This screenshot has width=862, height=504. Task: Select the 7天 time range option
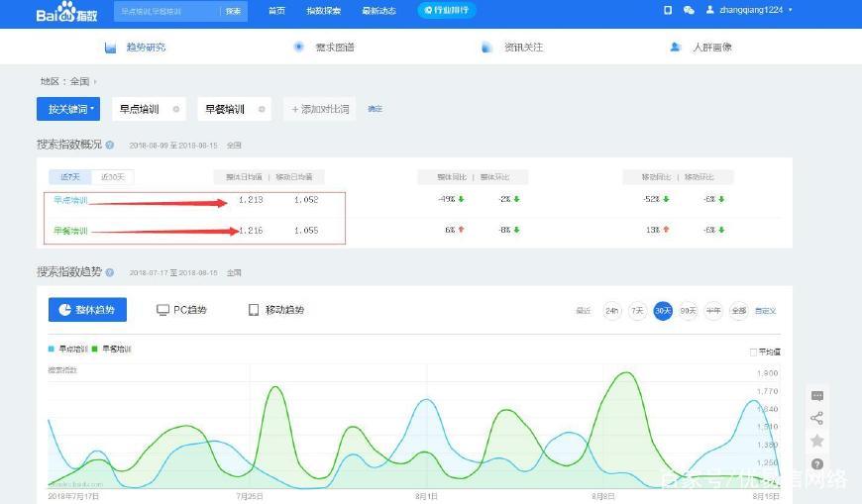(x=637, y=311)
